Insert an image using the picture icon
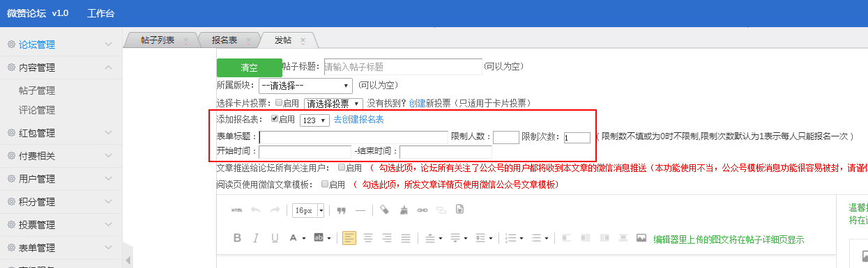 (x=641, y=238)
